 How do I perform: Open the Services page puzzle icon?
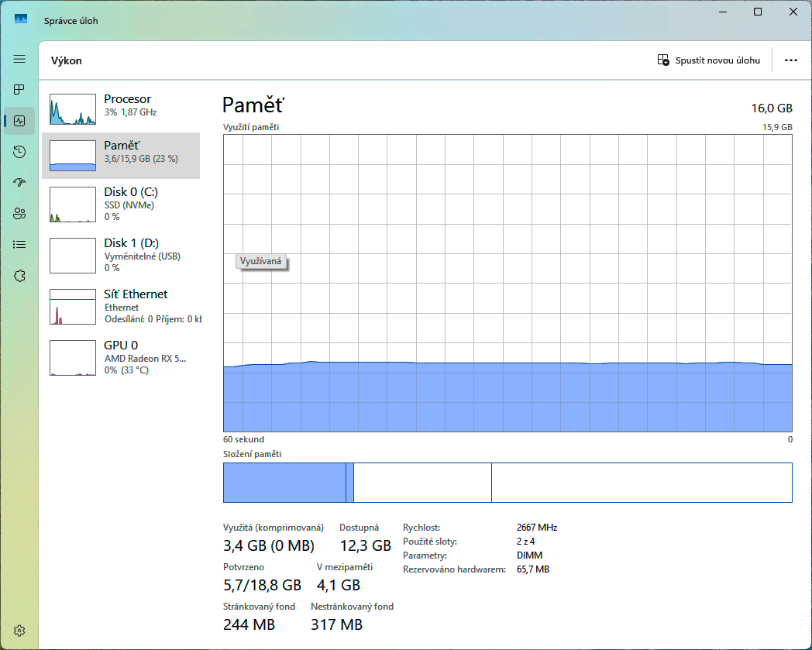(x=19, y=276)
